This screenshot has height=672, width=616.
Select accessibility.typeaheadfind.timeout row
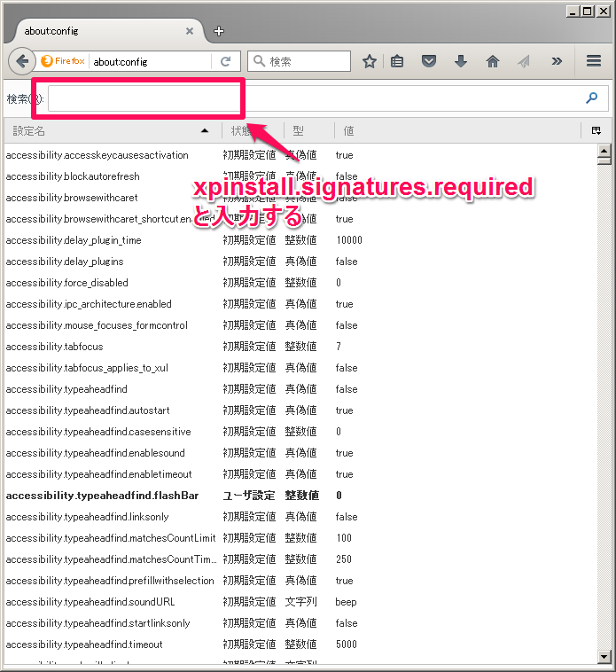tap(300, 645)
